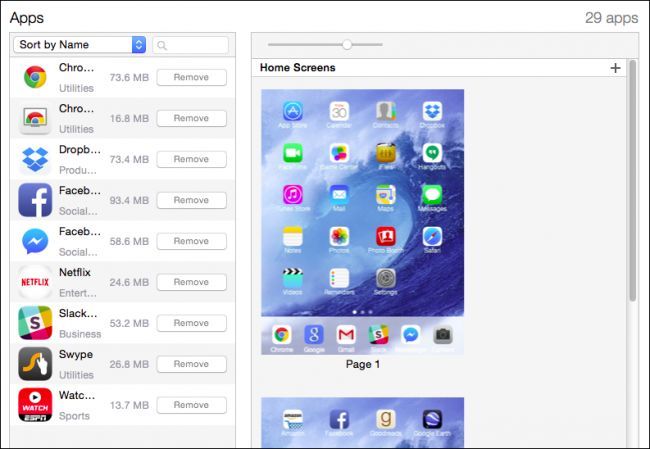Click Camera icon in the home screen dock
Viewport: 650px width, 449px height.
443,335
